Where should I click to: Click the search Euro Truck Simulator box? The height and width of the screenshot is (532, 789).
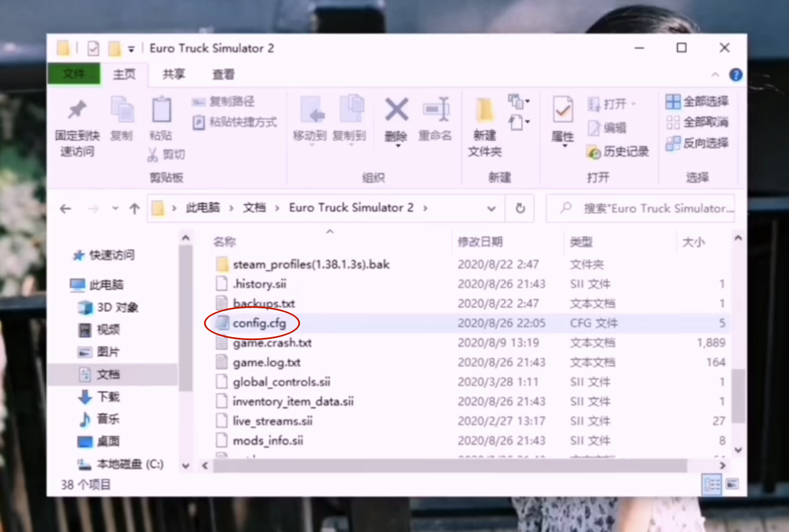(x=640, y=208)
